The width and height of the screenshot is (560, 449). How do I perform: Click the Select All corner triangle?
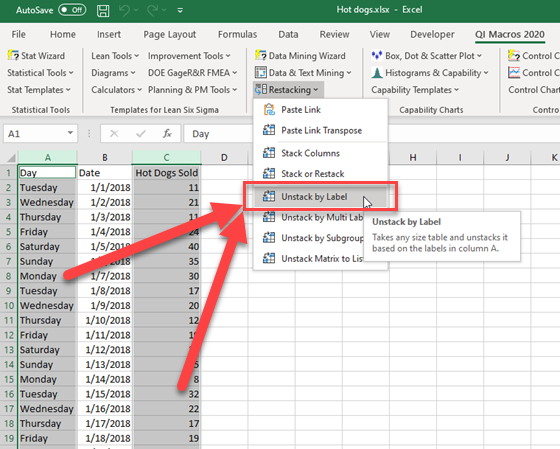[x=10, y=157]
